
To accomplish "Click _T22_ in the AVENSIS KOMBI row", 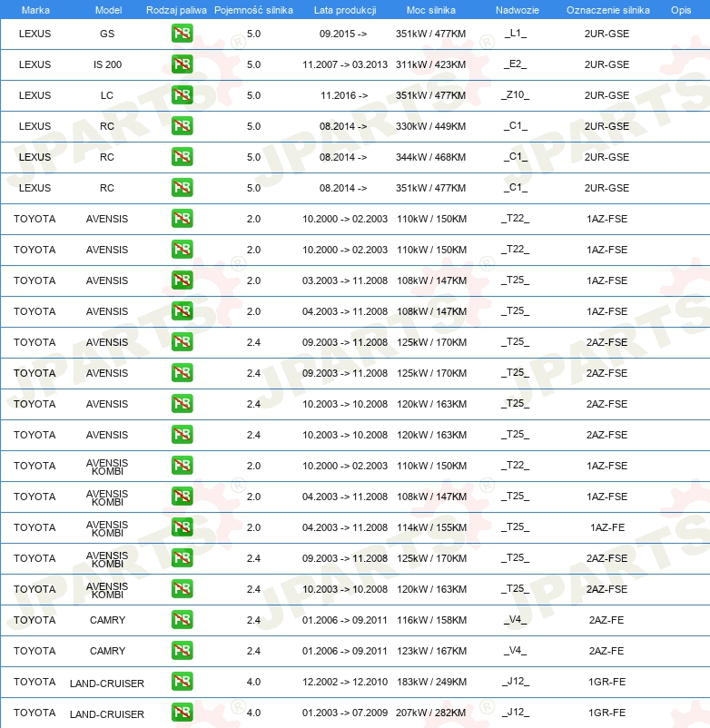I will coord(516,466).
